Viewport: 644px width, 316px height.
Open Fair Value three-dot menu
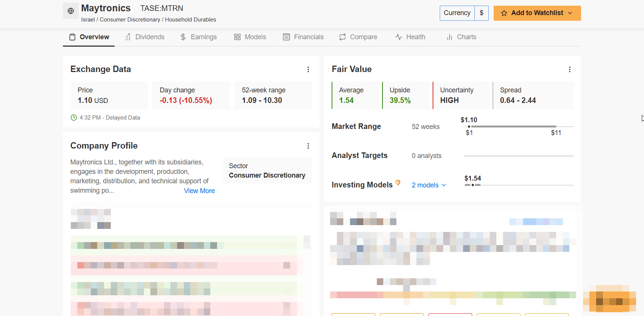[x=570, y=69]
